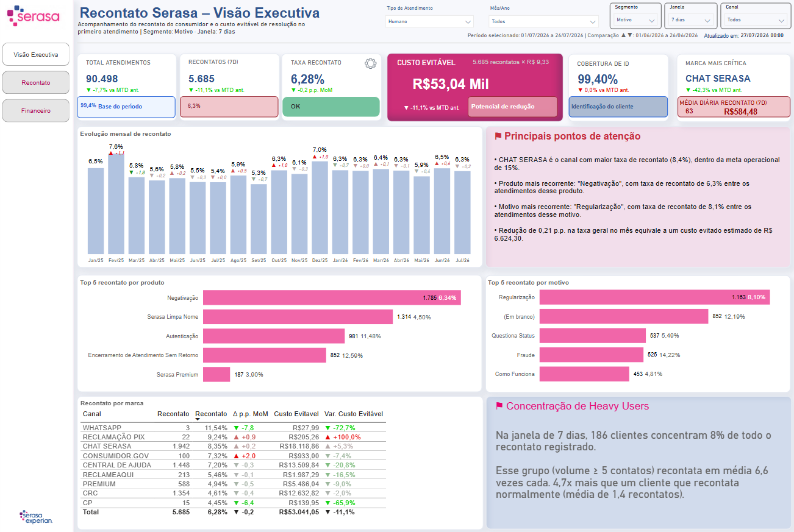The image size is (794, 532).
Task: Click the pink 6,3% box under Recontatos (7D)
Action: (x=229, y=107)
